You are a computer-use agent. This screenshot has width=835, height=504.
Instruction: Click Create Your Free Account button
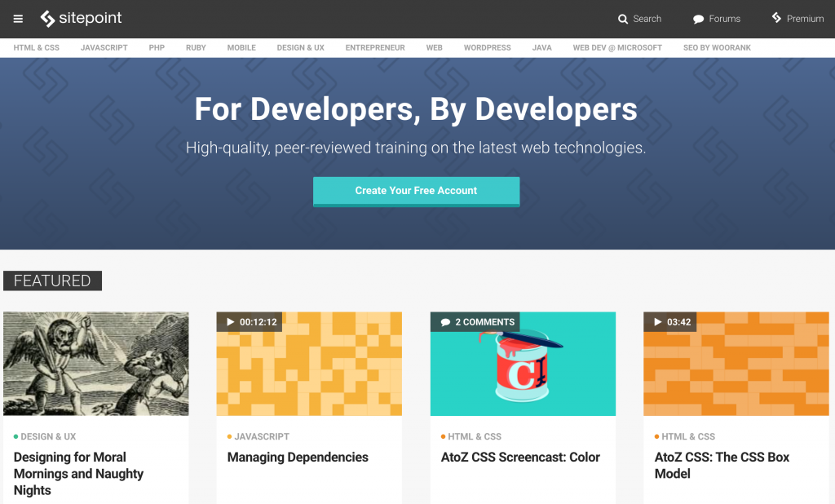pyautogui.click(x=416, y=191)
